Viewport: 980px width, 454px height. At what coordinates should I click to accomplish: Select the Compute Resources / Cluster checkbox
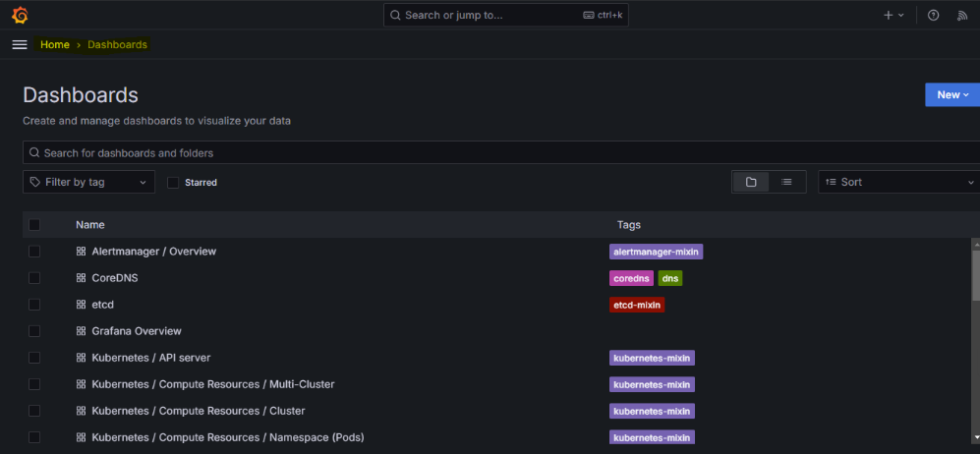[x=34, y=411]
